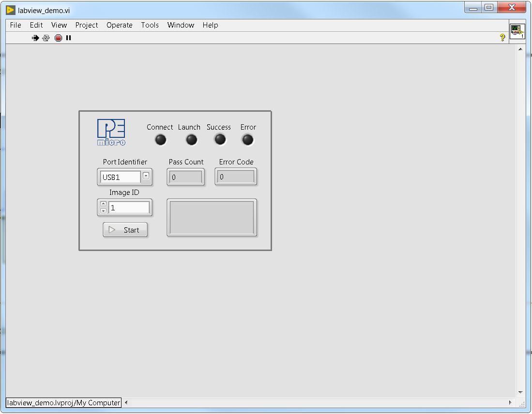This screenshot has width=532, height=414.
Task: Click the Run Continuously toolbar icon
Action: (x=46, y=38)
